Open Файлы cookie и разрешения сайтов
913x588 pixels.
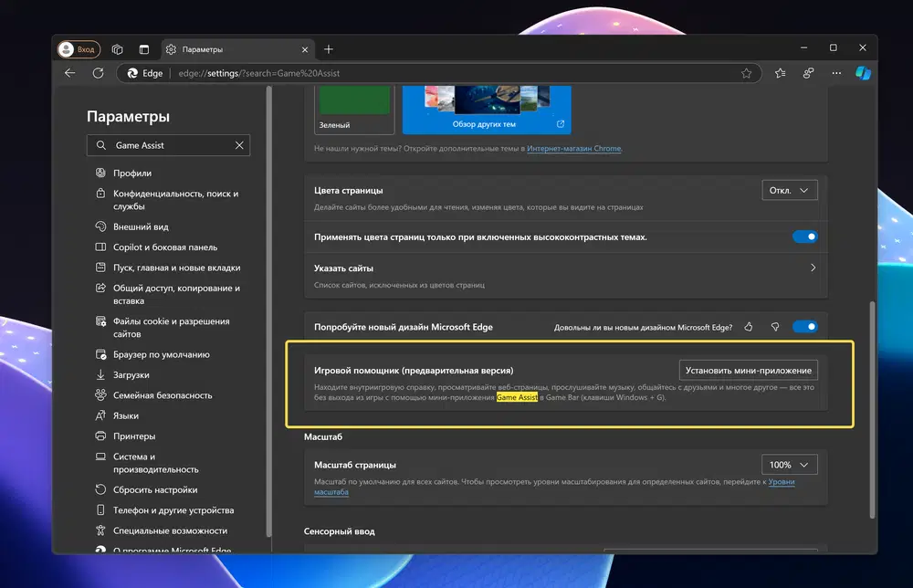[170, 327]
